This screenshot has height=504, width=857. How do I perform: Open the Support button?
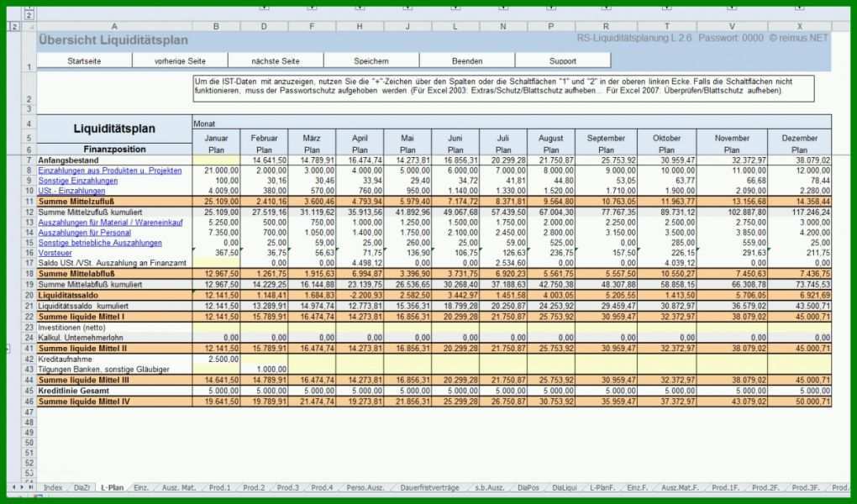[x=563, y=60]
